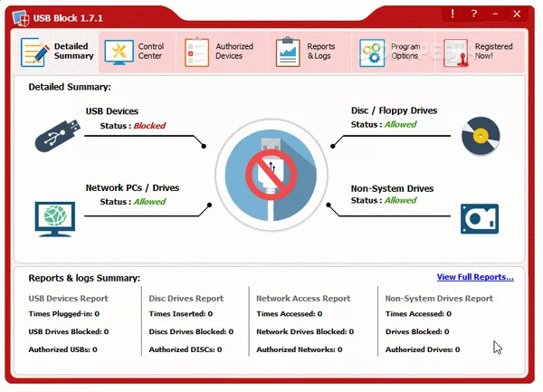Go to the Authorized Devices tab
Viewport: 543px width, 392px height.
pos(222,52)
